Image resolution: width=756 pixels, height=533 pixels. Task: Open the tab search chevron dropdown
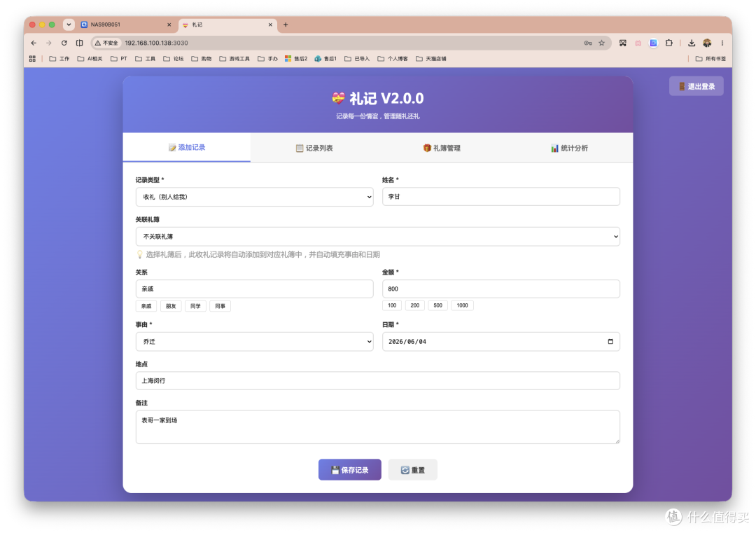69,25
